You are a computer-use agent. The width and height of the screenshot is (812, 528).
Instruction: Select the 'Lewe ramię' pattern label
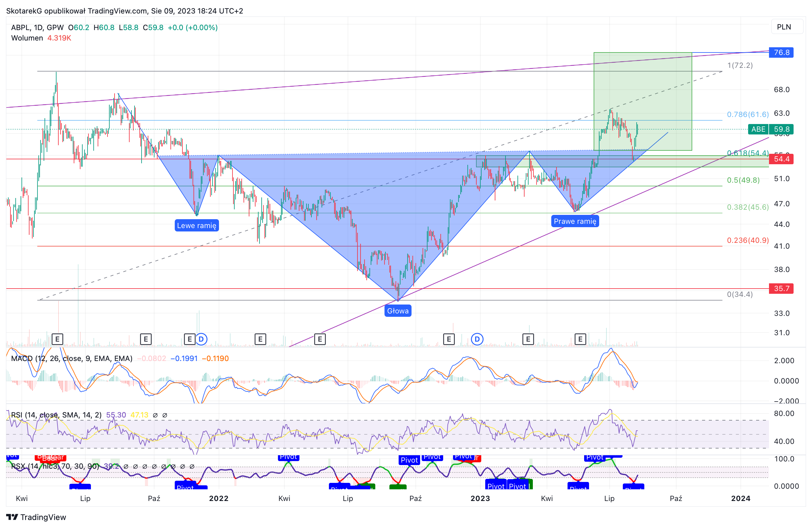tap(197, 225)
